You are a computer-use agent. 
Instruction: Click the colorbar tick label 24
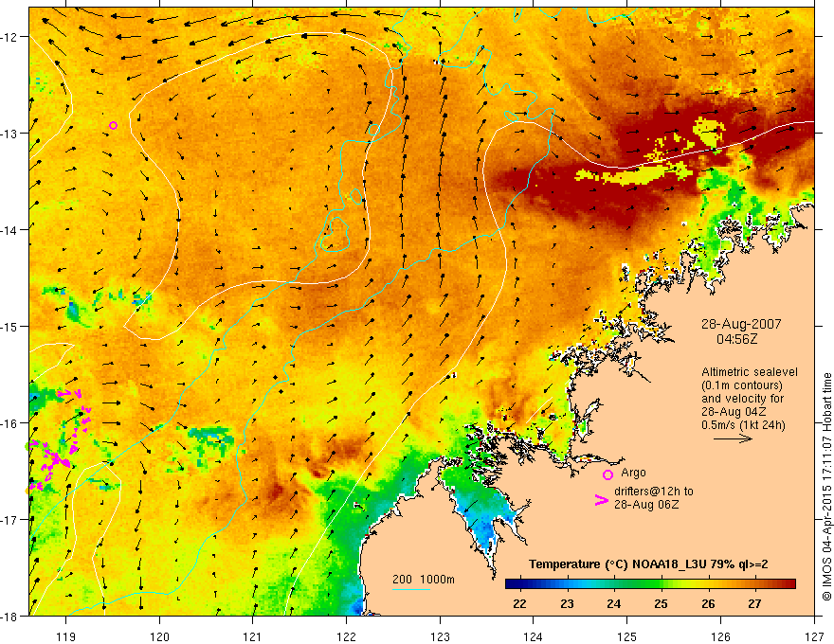point(614,603)
